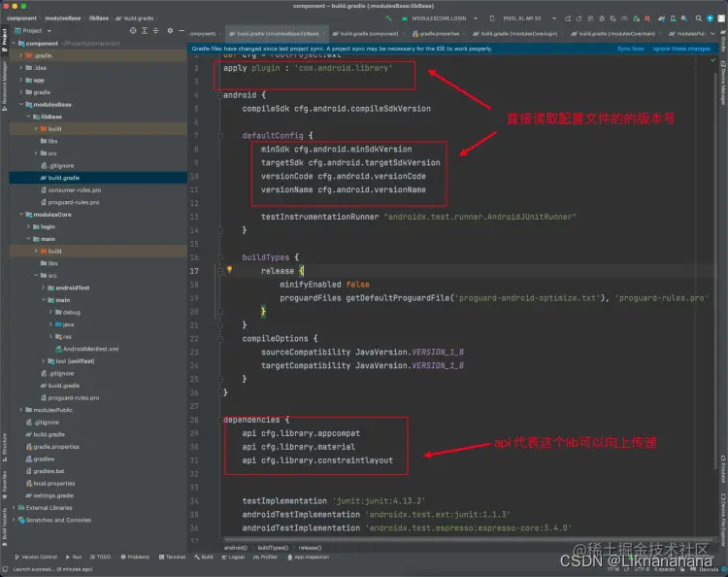
Task: Click the Profile app gauge icon
Action: (624, 18)
